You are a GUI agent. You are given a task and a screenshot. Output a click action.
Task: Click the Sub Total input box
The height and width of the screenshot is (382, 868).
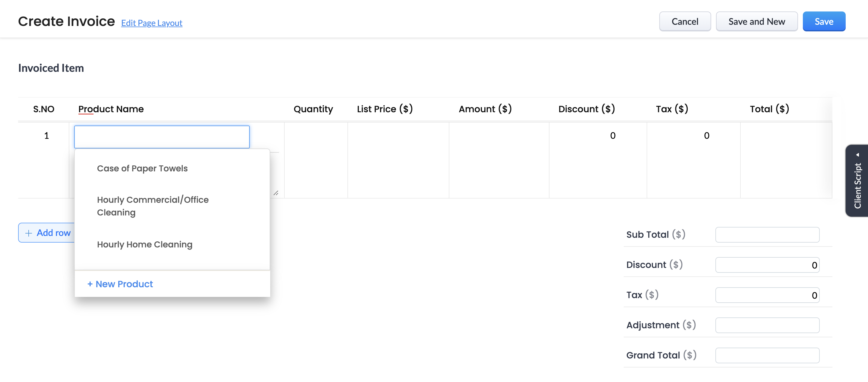[767, 235]
